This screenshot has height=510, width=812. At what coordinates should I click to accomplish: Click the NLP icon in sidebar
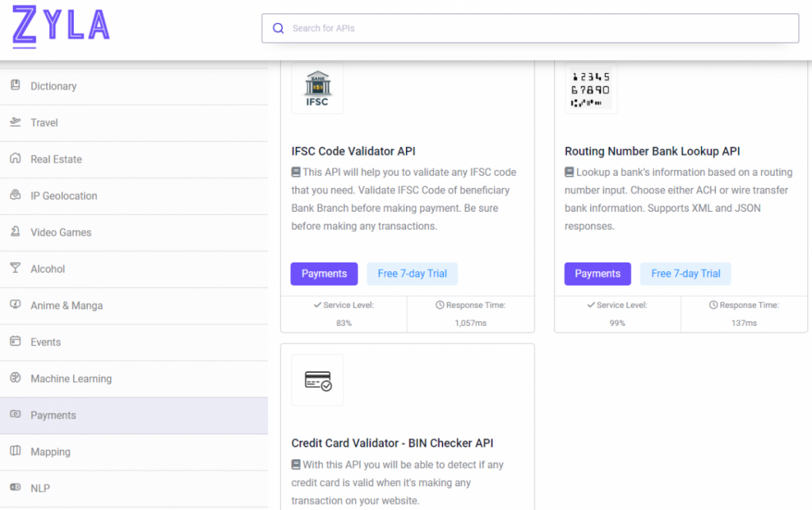16,487
